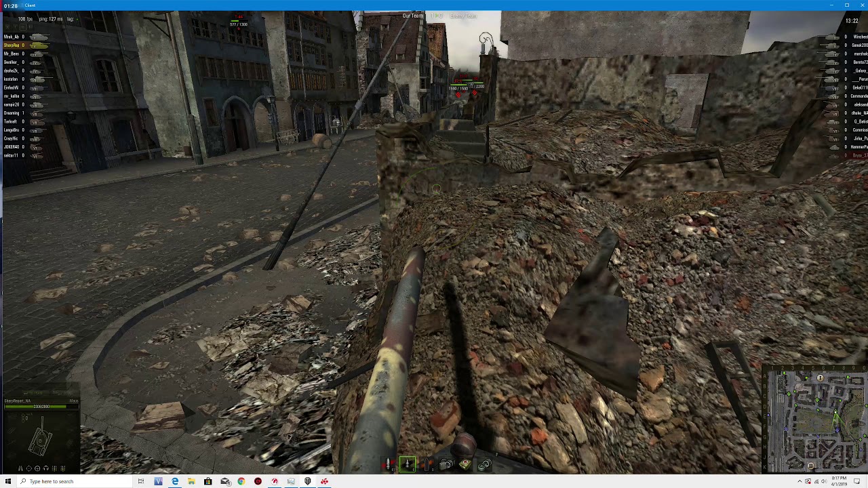Image resolution: width=868 pixels, height=488 pixels.
Task: Open Microsoft Edge from the taskbar
Action: click(x=175, y=481)
